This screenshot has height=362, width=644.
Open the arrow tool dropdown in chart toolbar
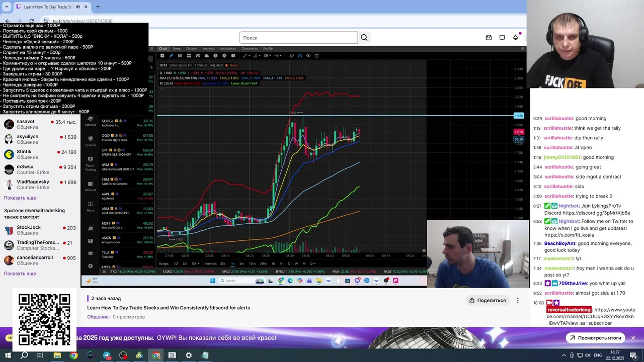pyautogui.click(x=278, y=56)
